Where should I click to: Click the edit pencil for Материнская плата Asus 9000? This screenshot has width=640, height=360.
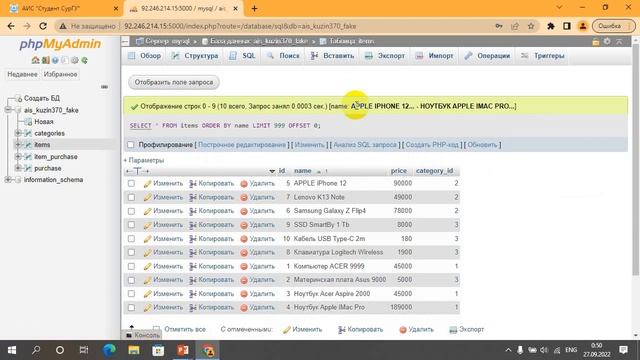click(x=147, y=280)
